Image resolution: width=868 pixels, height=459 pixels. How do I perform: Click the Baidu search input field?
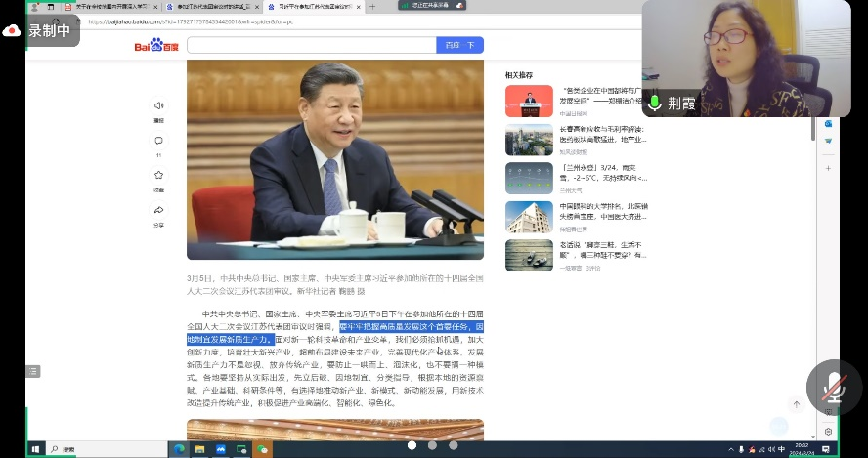311,45
